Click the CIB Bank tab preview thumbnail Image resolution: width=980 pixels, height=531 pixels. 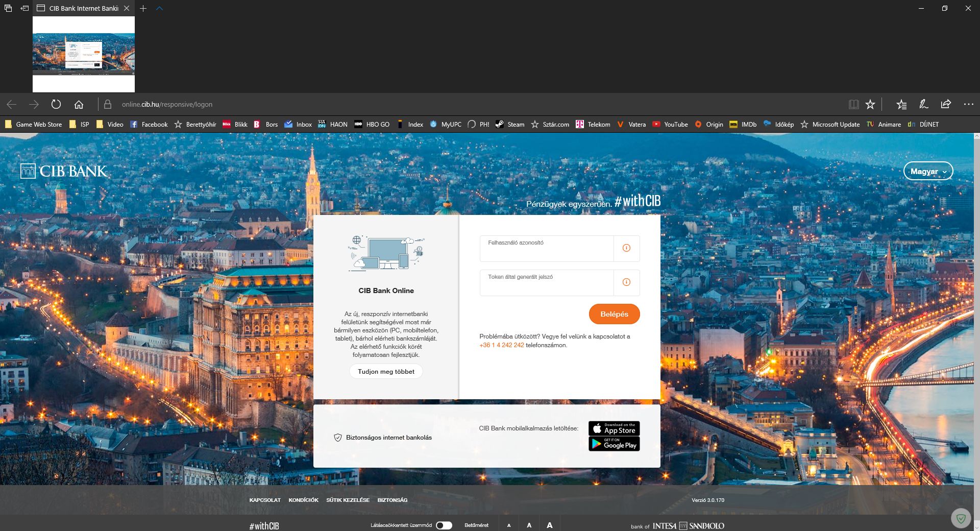click(x=84, y=54)
